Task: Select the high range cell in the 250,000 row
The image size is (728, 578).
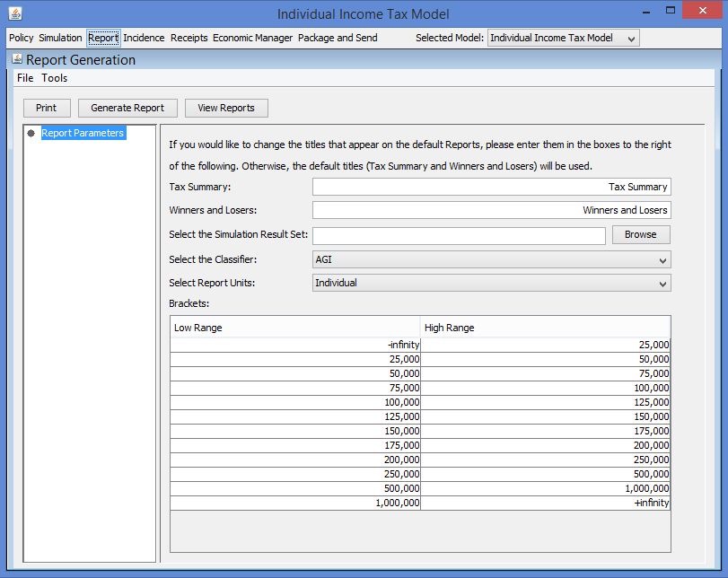Action: pos(545,475)
